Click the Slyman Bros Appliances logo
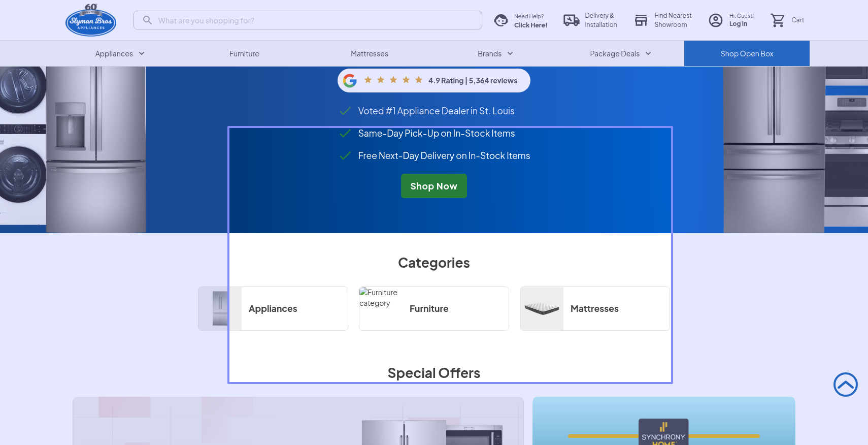The height and width of the screenshot is (445, 868). [x=91, y=20]
